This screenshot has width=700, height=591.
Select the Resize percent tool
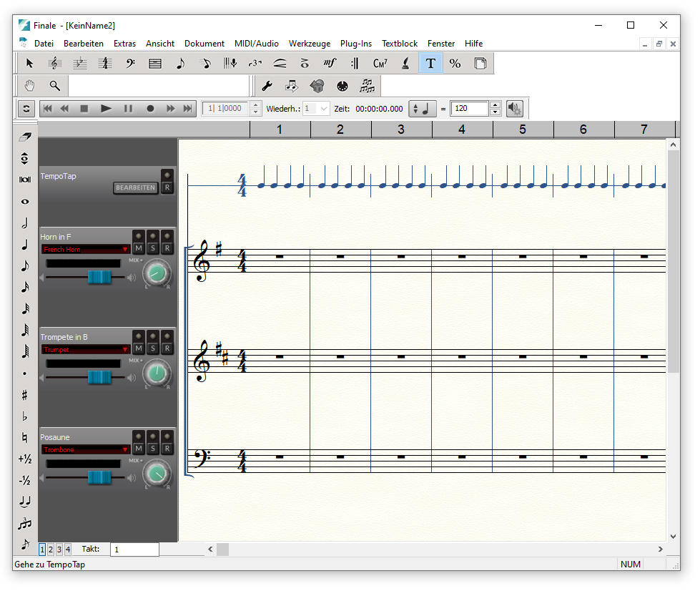click(x=455, y=64)
